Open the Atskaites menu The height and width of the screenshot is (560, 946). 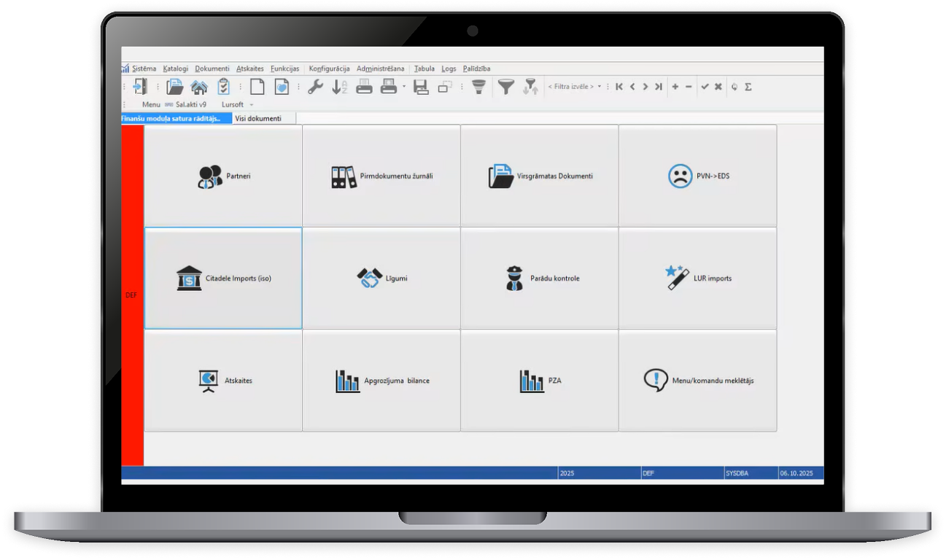[x=250, y=69]
